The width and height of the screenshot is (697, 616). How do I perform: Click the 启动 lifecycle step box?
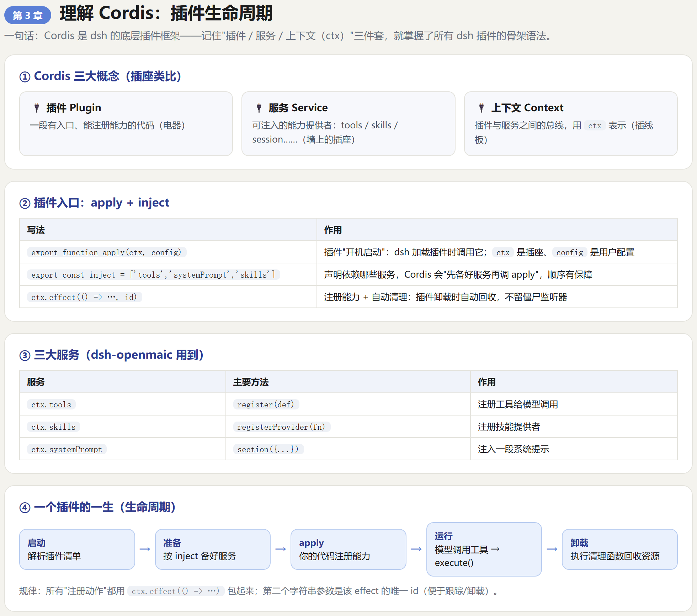click(77, 549)
